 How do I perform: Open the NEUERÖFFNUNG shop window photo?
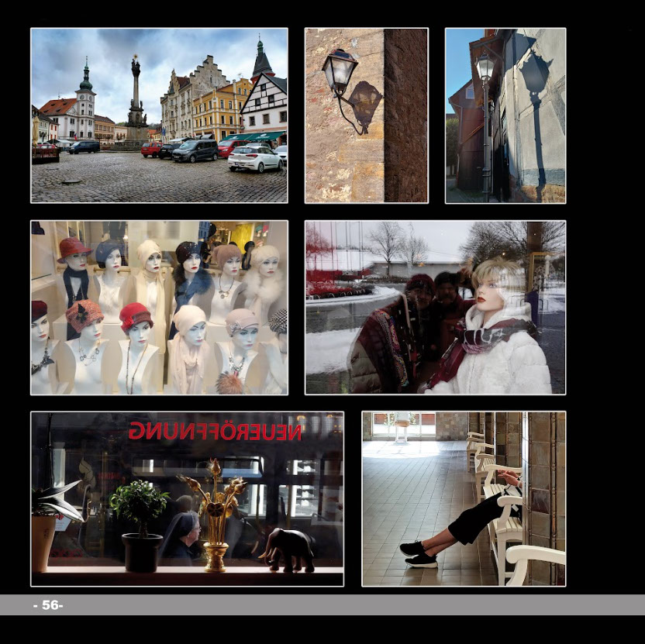tap(187, 499)
